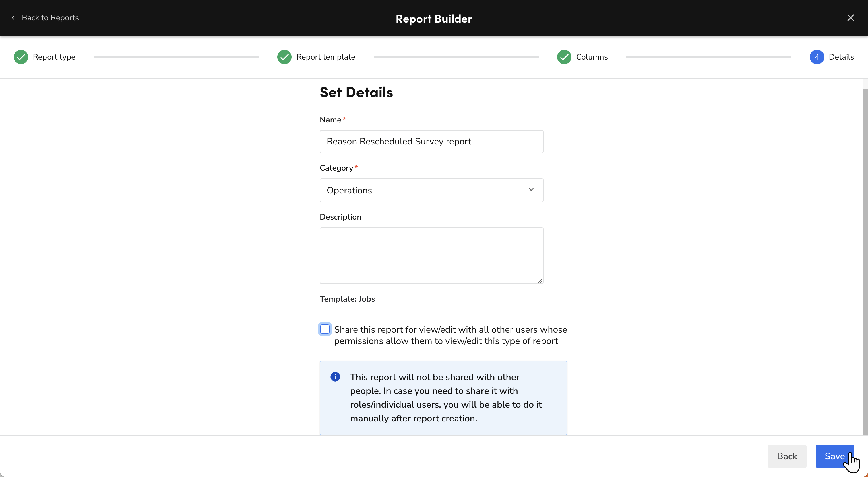
Task: Click the share report checkbox label text
Action: (450, 335)
